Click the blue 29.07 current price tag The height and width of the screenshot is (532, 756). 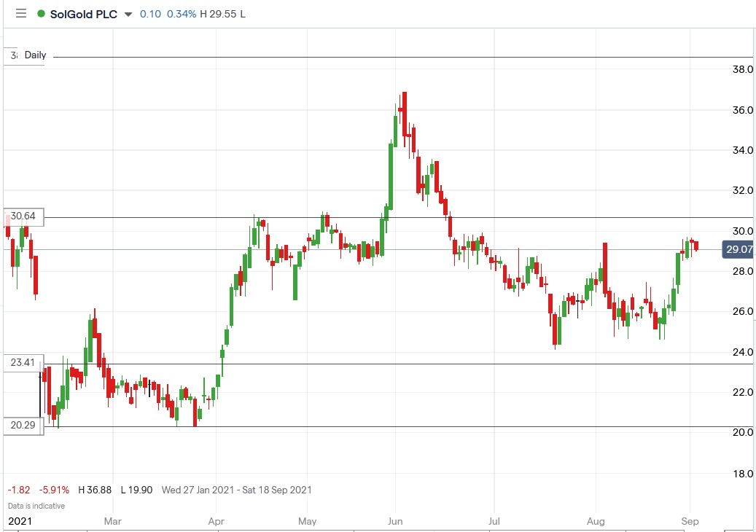pyautogui.click(x=738, y=250)
